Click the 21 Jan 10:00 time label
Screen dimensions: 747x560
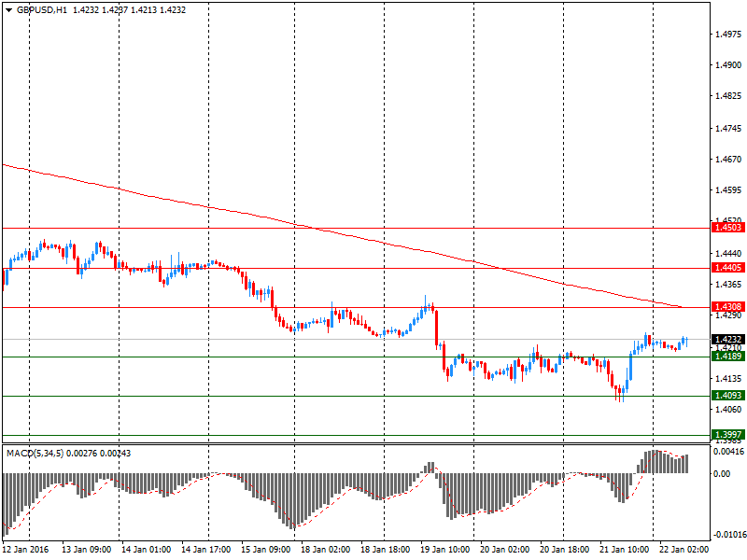[x=624, y=549]
